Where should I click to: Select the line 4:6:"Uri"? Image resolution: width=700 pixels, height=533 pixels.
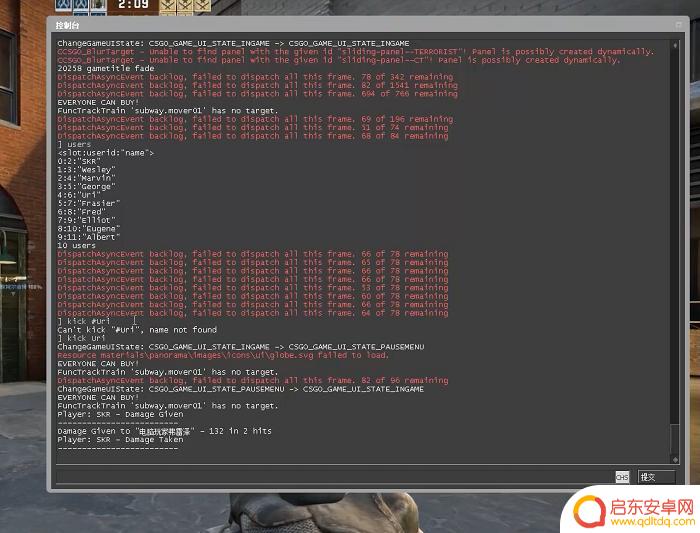79,195
